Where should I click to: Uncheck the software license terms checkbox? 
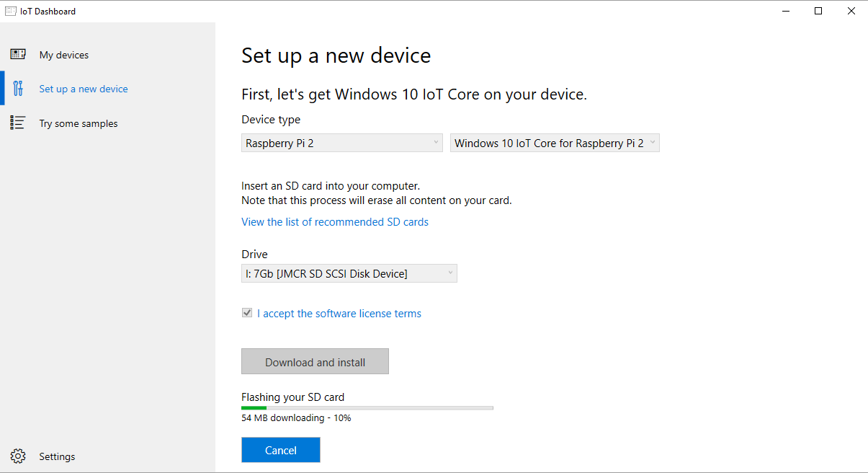coord(247,312)
